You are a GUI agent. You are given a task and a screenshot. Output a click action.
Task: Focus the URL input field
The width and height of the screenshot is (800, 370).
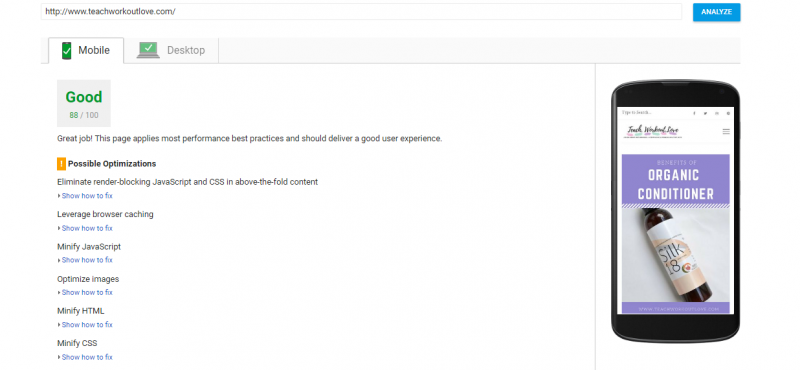click(361, 12)
